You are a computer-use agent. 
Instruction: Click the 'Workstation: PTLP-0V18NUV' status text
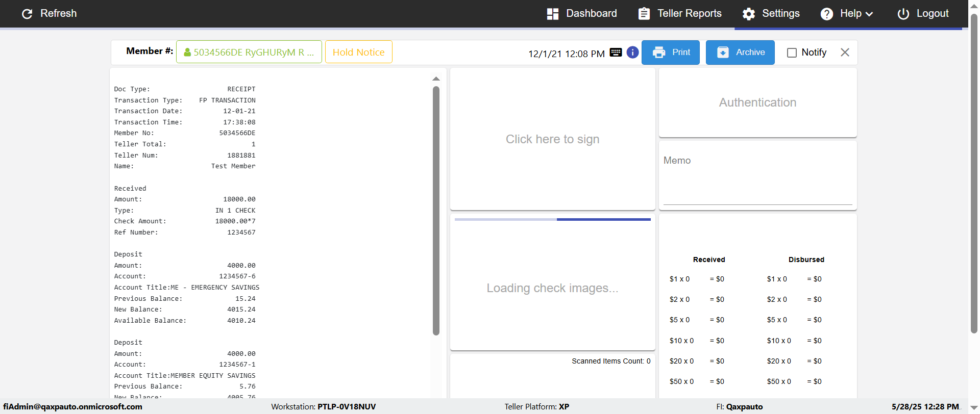[x=324, y=407]
